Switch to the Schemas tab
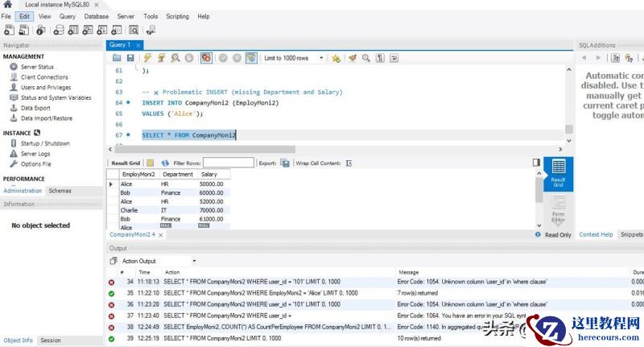This screenshot has width=644, height=347. tap(60, 191)
